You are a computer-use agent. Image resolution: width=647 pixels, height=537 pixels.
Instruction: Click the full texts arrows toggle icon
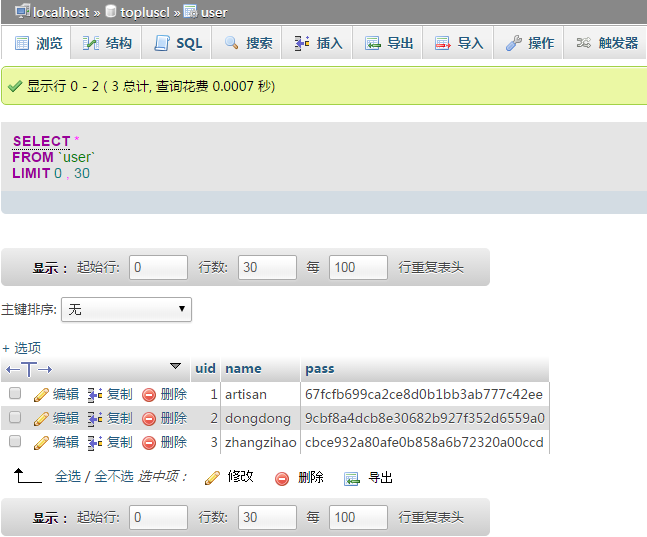point(29,369)
